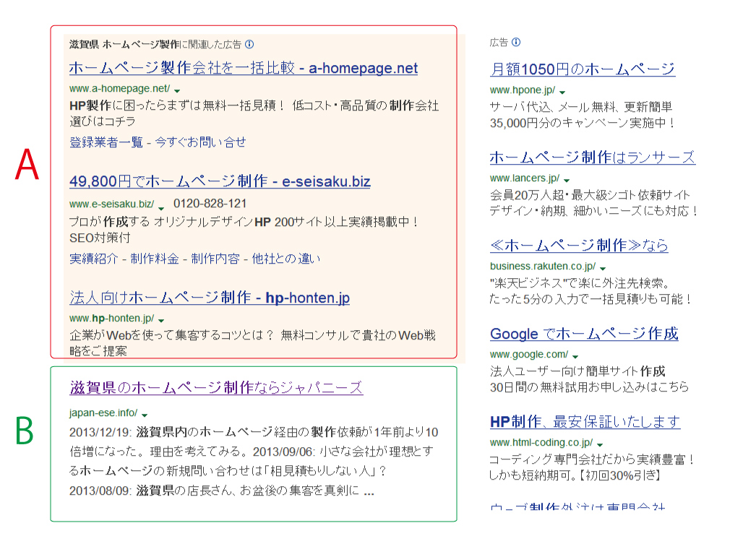Expand the arrow next to www.hp-honten.jp/
756x536 pixels.
pyautogui.click(x=161, y=321)
